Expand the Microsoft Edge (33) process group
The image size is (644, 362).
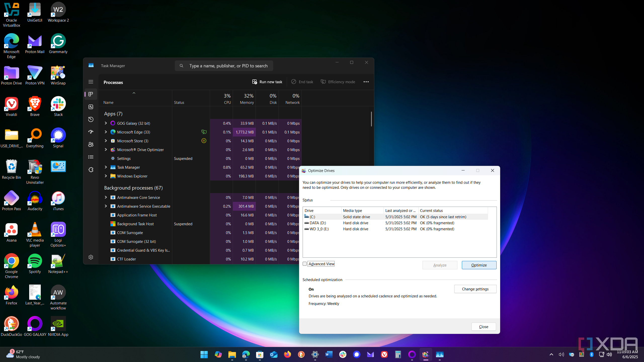click(106, 132)
